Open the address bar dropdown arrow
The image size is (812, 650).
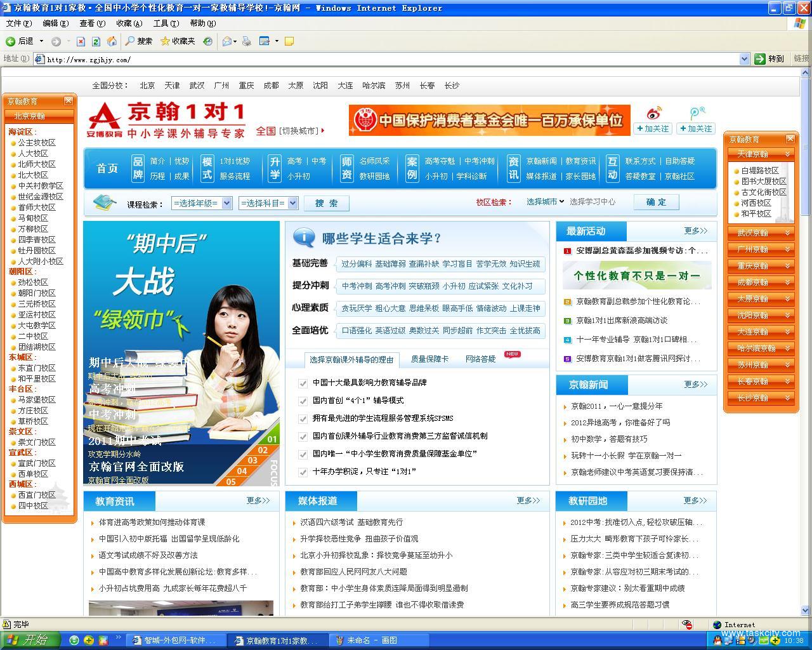click(x=745, y=58)
